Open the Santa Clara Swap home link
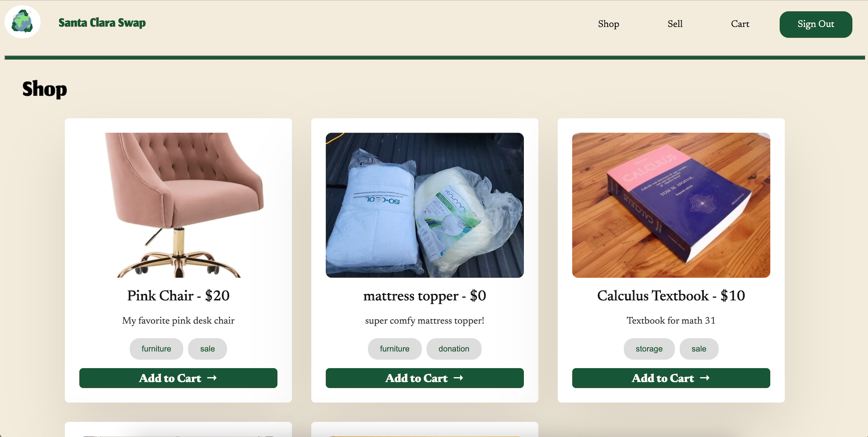Image resolution: width=868 pixels, height=437 pixels. pos(102,23)
